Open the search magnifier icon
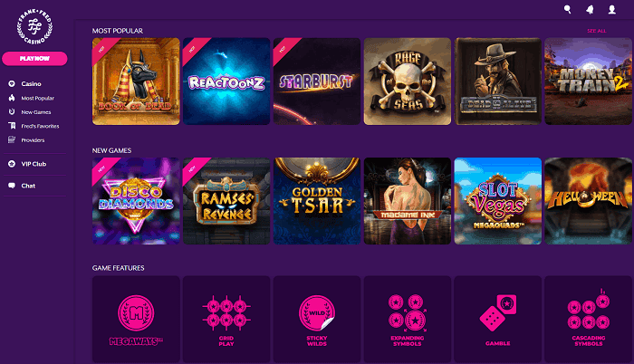This screenshot has height=364, width=634. (568, 9)
